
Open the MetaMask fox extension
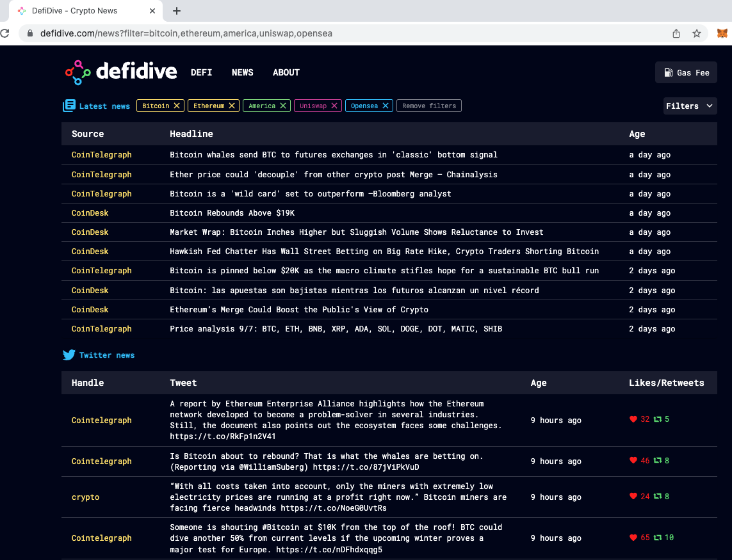(722, 33)
